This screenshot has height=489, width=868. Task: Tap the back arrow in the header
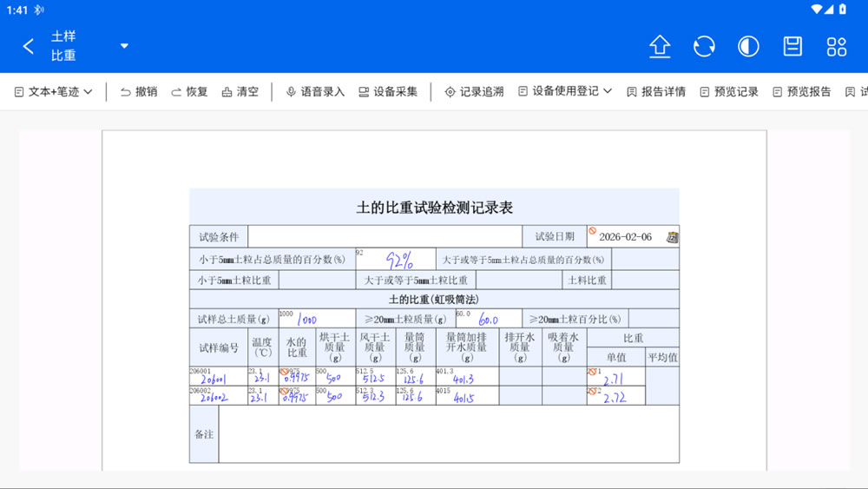point(29,47)
